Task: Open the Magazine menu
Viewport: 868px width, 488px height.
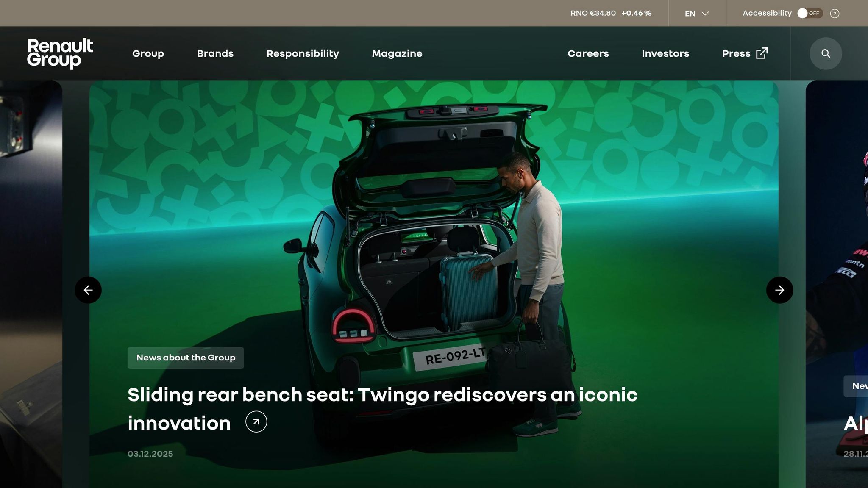Action: pos(397,54)
